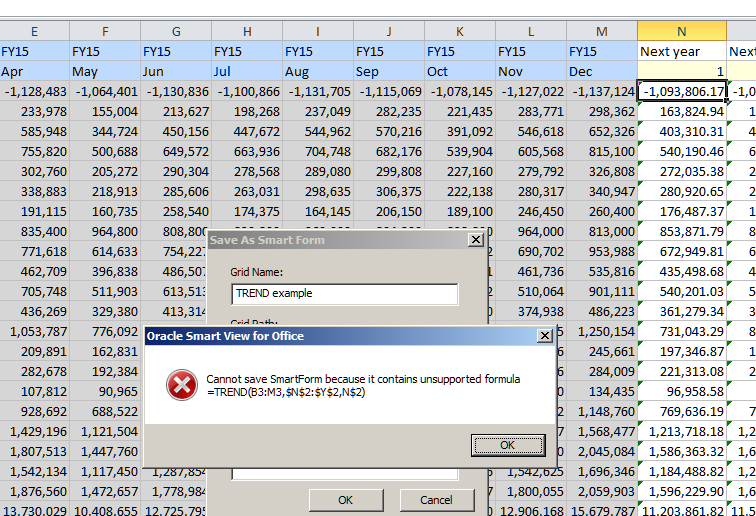The width and height of the screenshot is (756, 516).
Task: Click the May month header cell
Action: [x=105, y=71]
